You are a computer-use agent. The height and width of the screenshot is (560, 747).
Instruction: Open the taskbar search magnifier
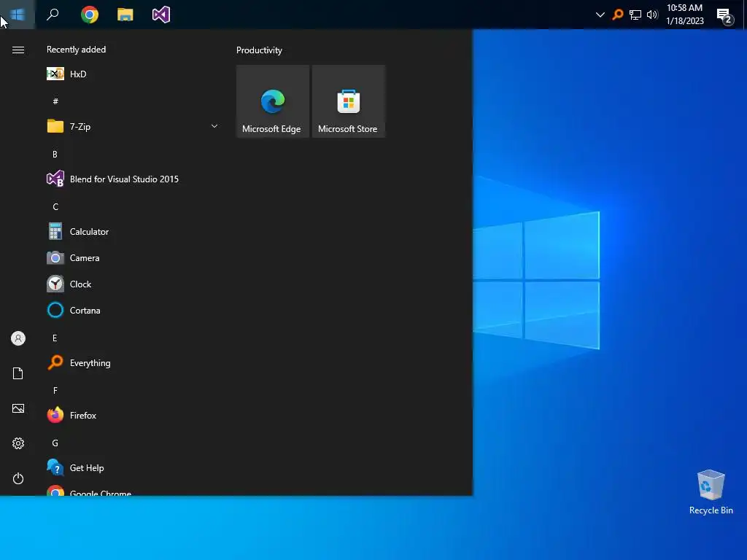tap(53, 15)
